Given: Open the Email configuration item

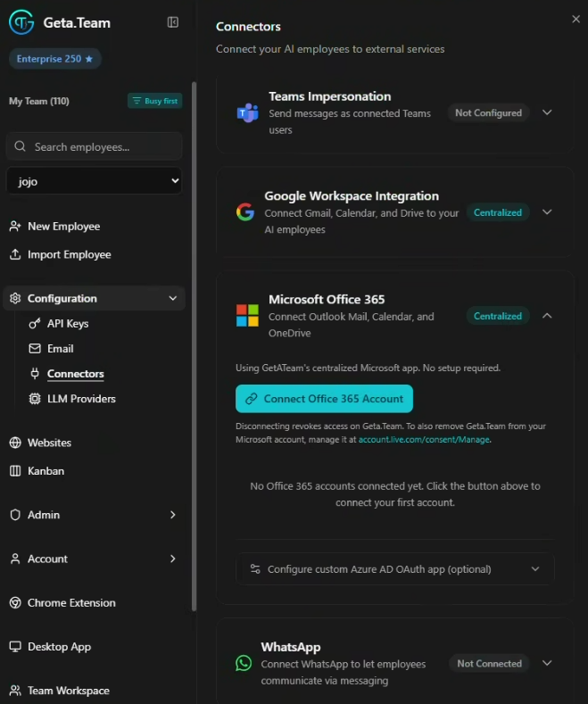Looking at the screenshot, I should click(x=60, y=348).
